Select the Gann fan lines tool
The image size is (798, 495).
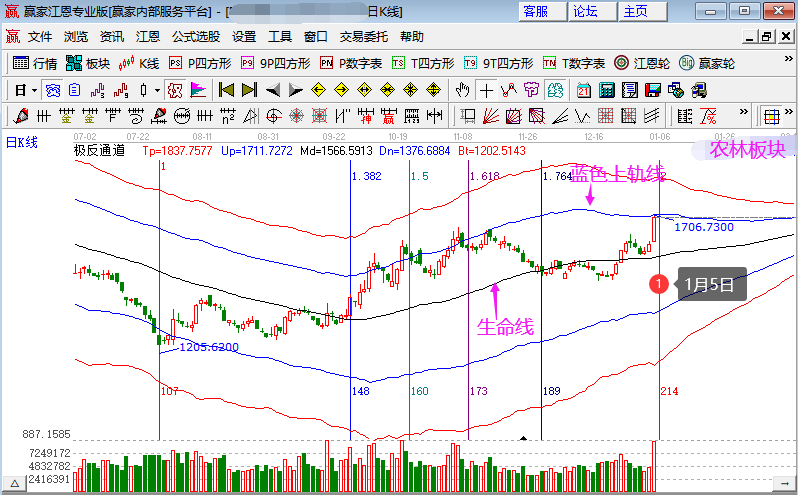[491, 117]
